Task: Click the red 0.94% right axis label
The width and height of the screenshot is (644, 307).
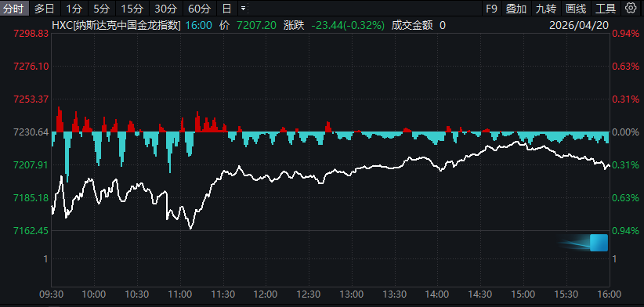Action: point(625,34)
